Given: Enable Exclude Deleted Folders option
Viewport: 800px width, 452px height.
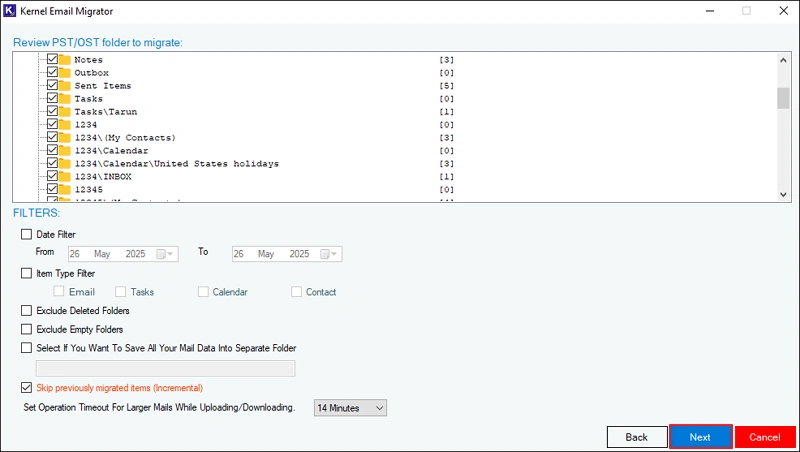Looking at the screenshot, I should [26, 310].
